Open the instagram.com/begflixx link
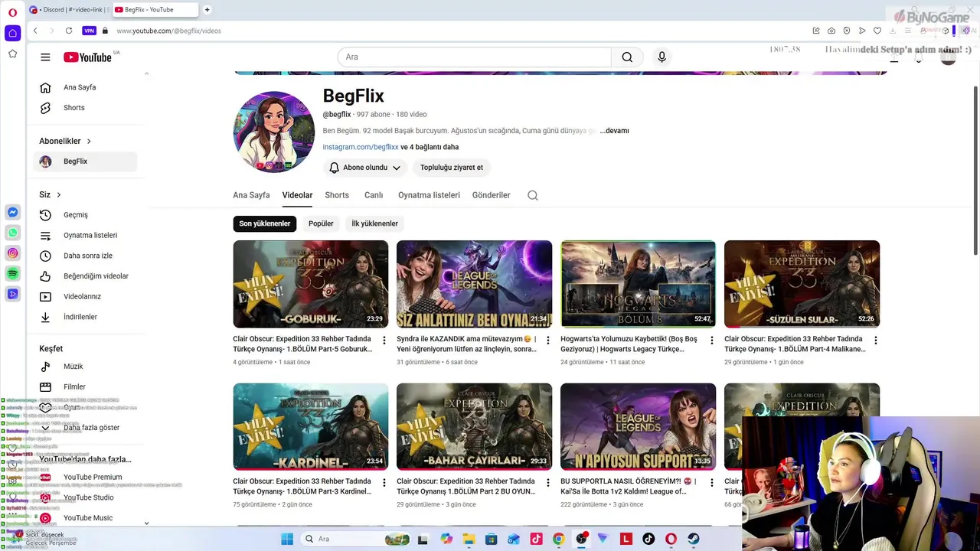The height and width of the screenshot is (551, 980). [x=361, y=147]
